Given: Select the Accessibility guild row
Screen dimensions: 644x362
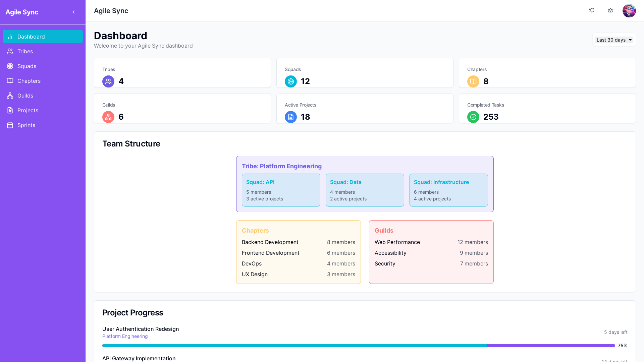Looking at the screenshot, I should pos(431,253).
